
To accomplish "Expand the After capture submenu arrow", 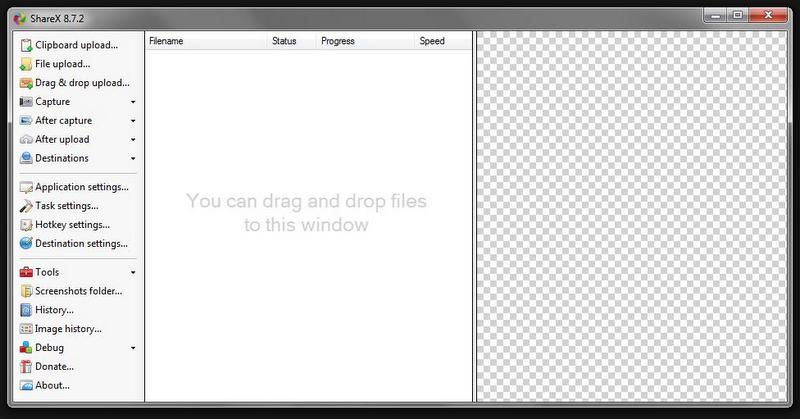I will [x=133, y=121].
